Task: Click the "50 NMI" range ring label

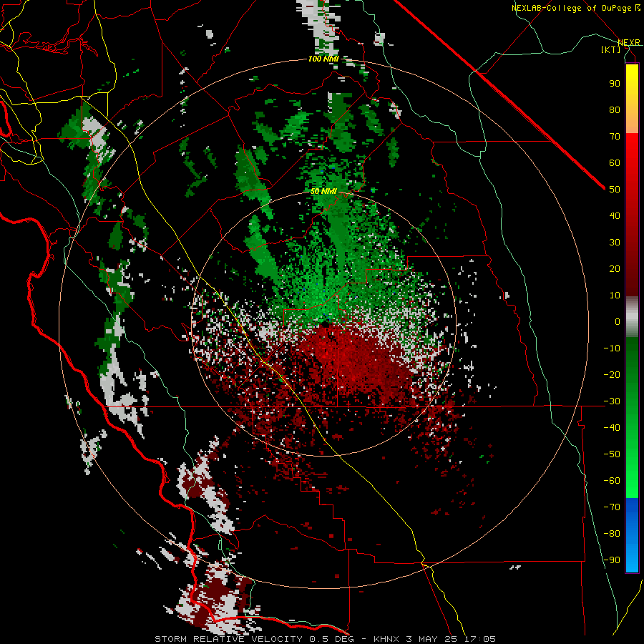Action: point(323,191)
